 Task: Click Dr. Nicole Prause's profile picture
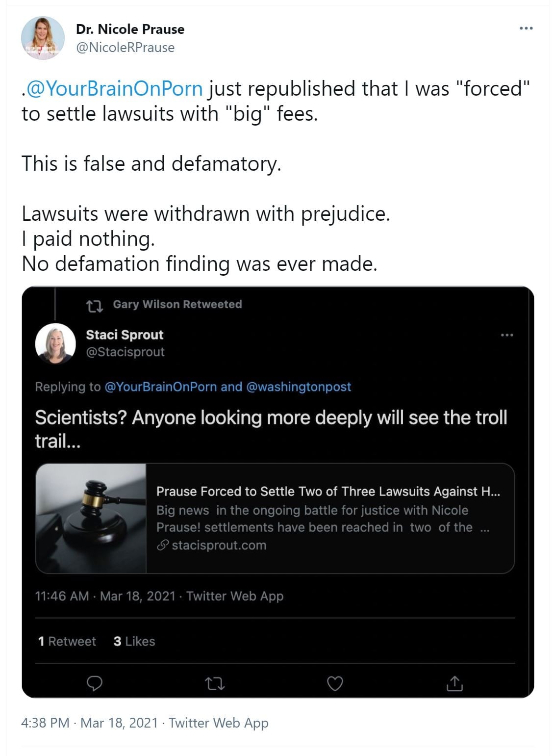point(43,38)
